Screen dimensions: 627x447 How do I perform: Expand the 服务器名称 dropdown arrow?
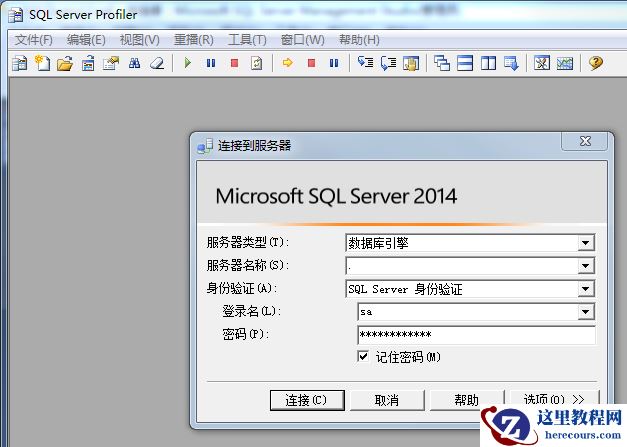coord(585,266)
